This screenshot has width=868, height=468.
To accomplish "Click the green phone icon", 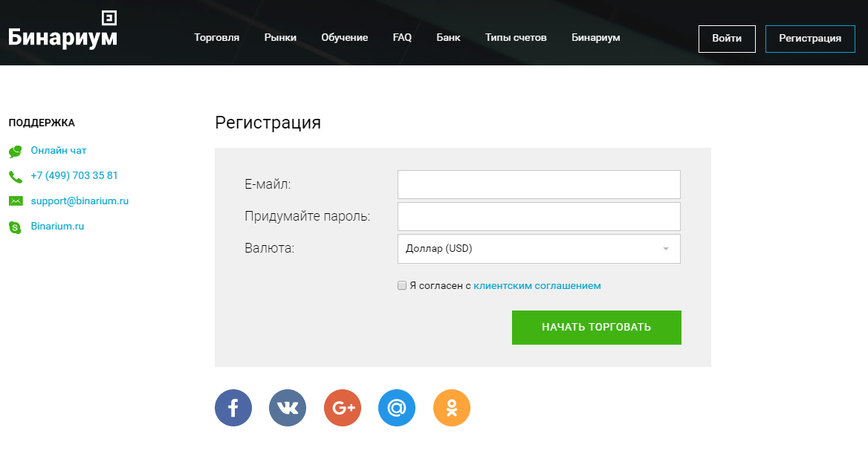I will pyautogui.click(x=16, y=177).
